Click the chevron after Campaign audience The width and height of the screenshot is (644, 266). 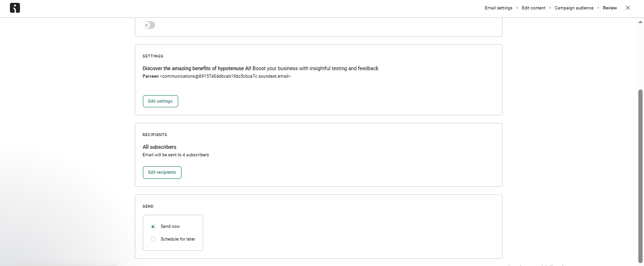pyautogui.click(x=598, y=8)
